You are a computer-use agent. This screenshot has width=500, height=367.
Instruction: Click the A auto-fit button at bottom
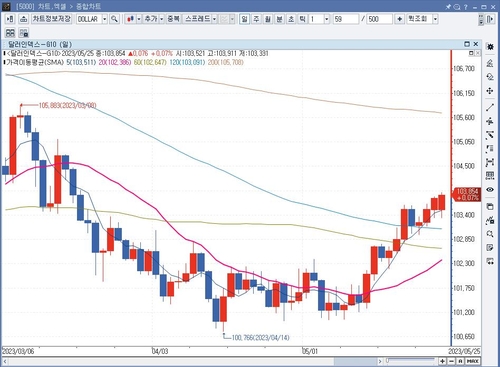pyautogui.click(x=460, y=361)
